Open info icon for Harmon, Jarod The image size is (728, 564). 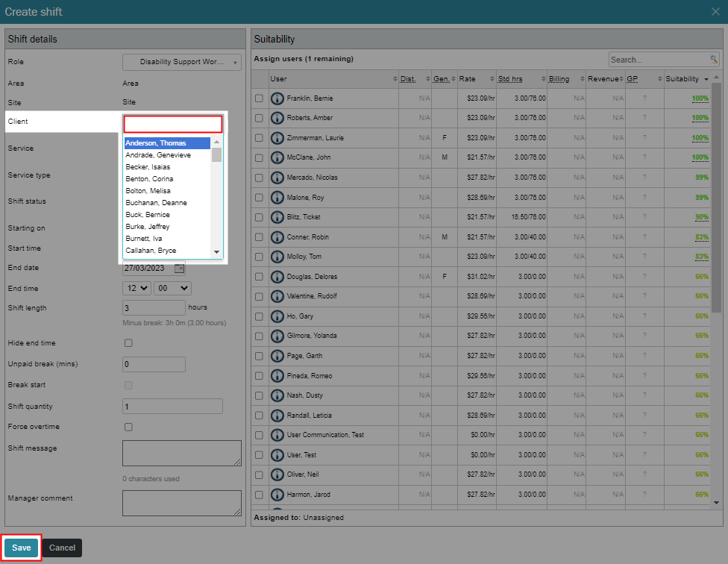[277, 495]
